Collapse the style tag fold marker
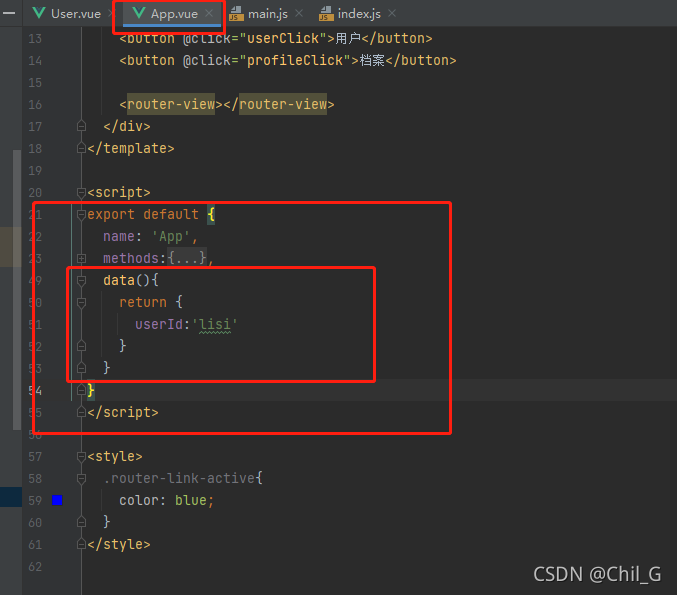Screen dimensions: 677x595 (x=81, y=457)
